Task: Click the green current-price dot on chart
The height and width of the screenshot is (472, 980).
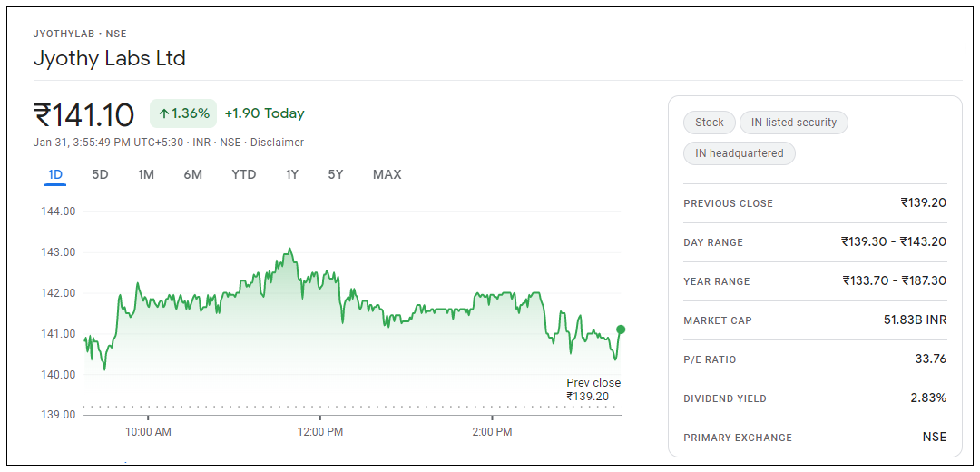Action: tap(621, 329)
